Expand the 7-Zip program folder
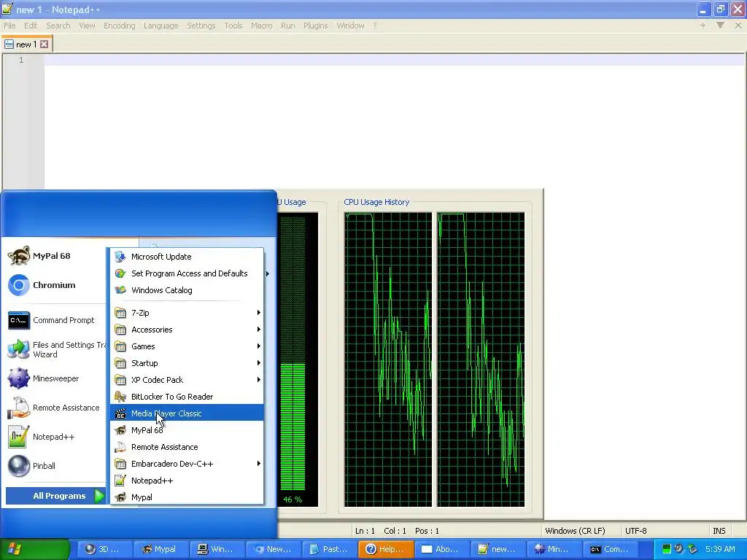Screen dimensions: 747x560 pyautogui.click(x=187, y=313)
